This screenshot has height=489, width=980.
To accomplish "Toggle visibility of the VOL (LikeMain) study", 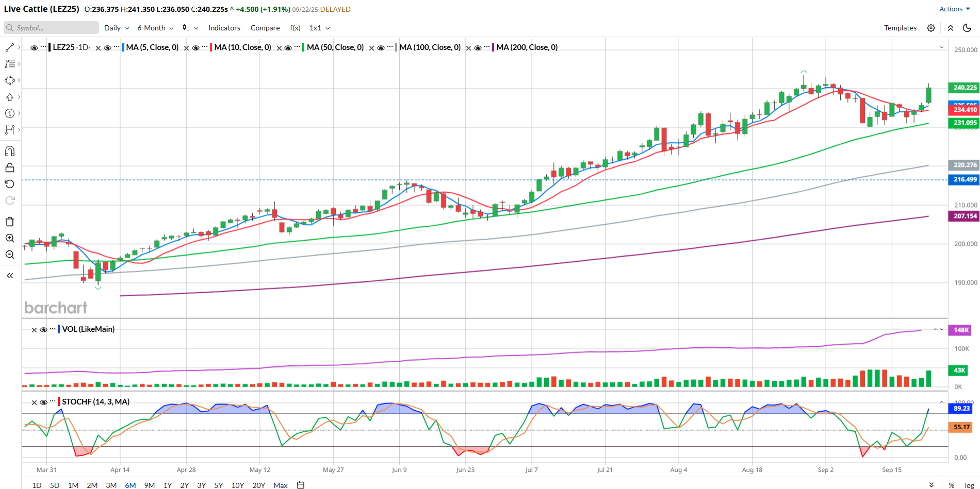I will 43,330.
